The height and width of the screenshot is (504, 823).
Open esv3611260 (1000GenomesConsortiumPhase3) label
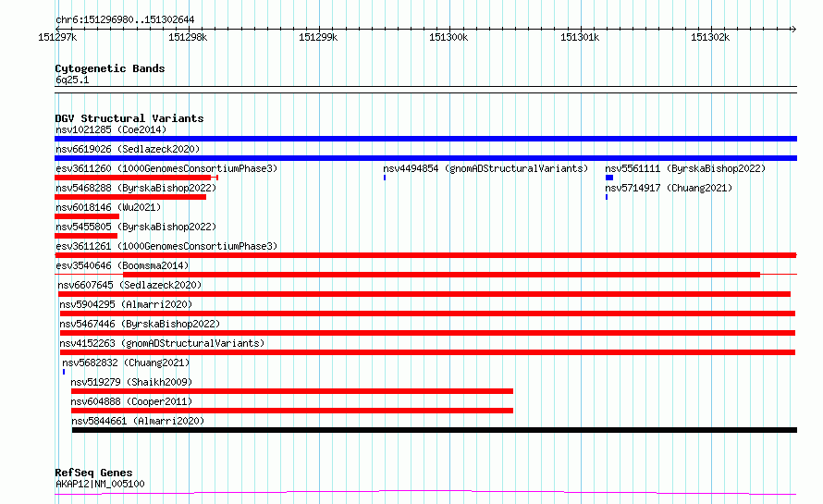click(x=166, y=168)
